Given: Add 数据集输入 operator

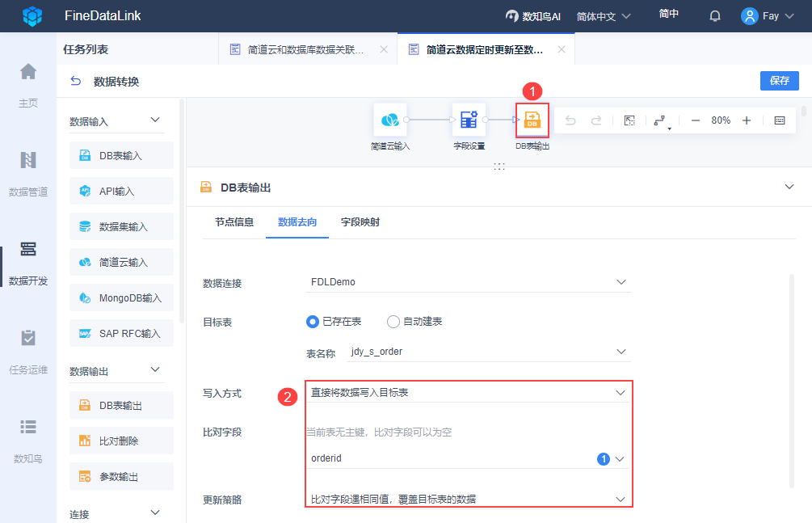Looking at the screenshot, I should pyautogui.click(x=121, y=226).
